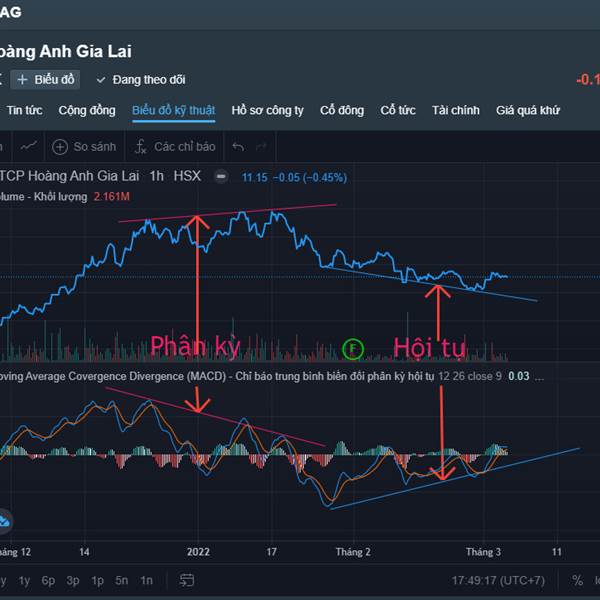Select the 6p time range
The width and height of the screenshot is (600, 600).
(x=48, y=580)
